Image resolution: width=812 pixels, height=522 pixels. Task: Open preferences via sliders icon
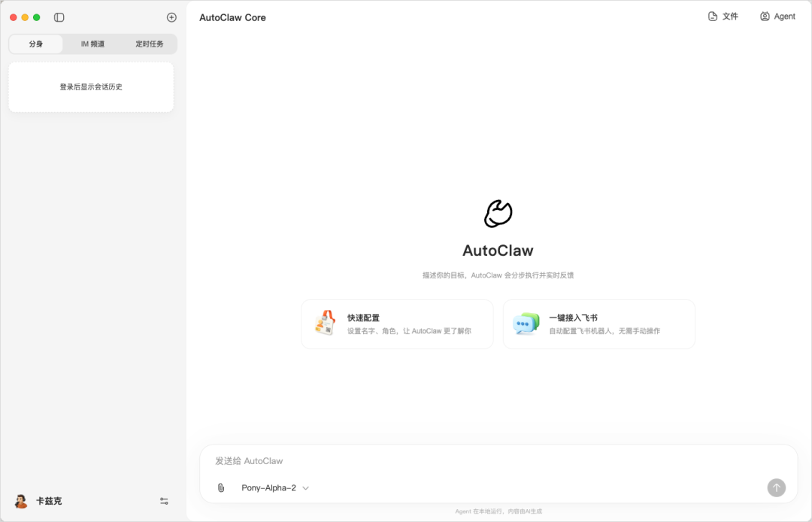[164, 501]
